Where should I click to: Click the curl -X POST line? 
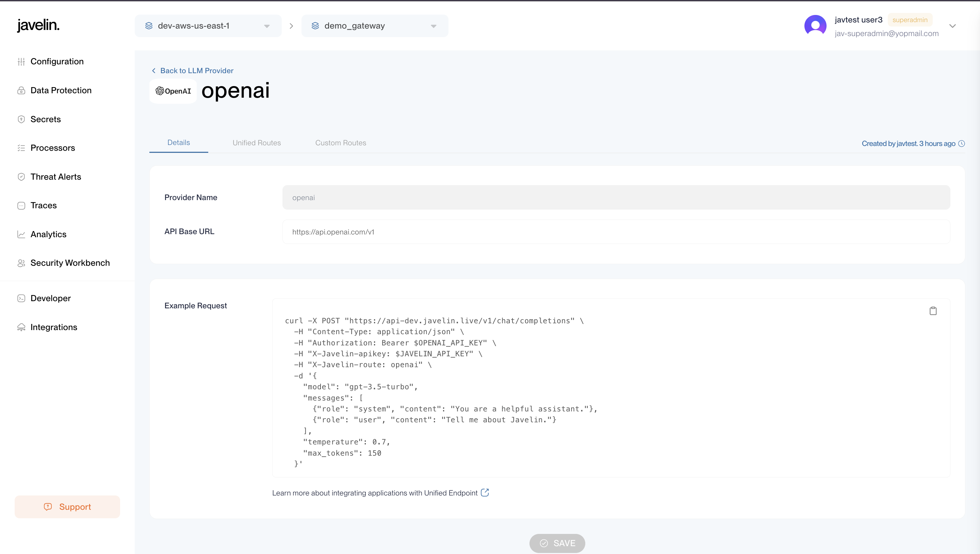[x=434, y=321]
